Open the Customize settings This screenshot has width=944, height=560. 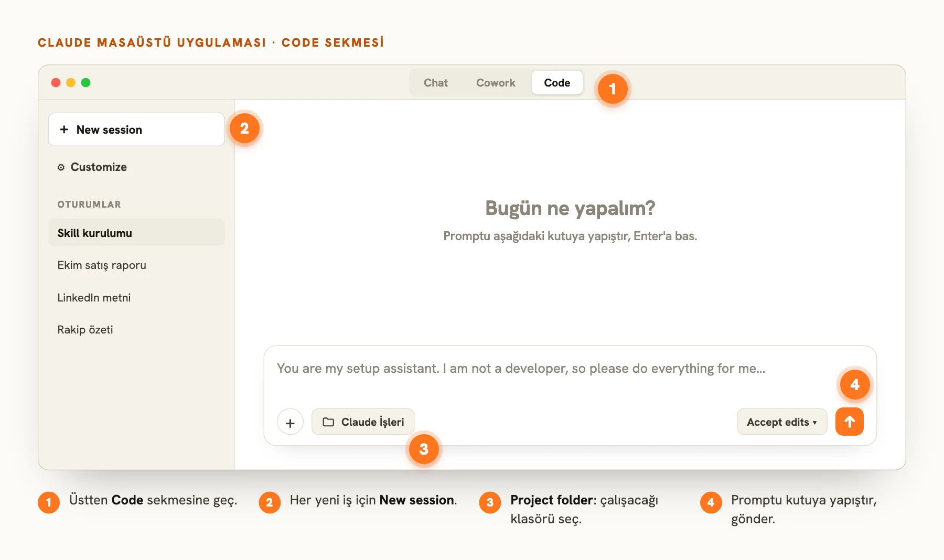92,167
